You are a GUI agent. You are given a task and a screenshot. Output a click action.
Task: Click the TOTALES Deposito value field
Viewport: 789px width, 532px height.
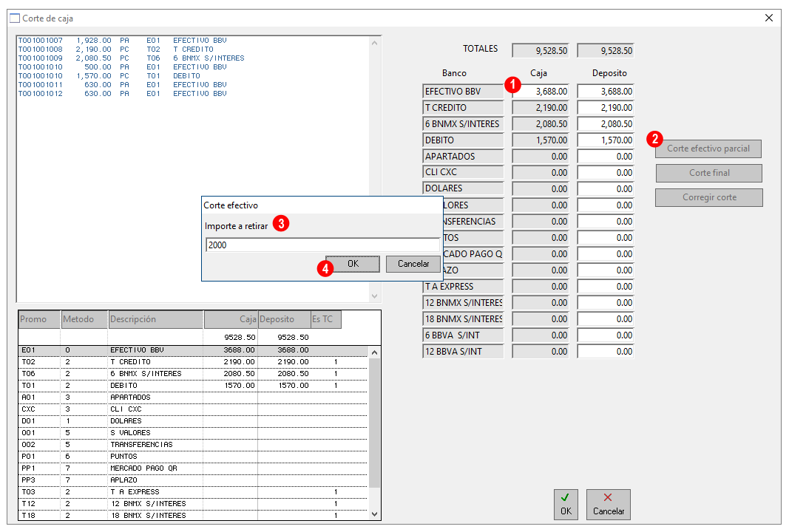pos(606,51)
